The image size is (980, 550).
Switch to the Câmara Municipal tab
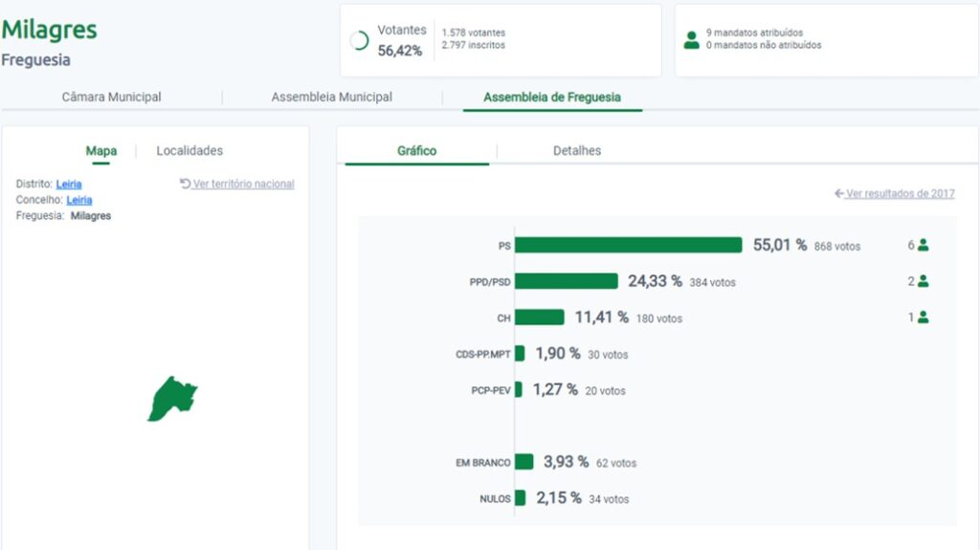click(111, 98)
